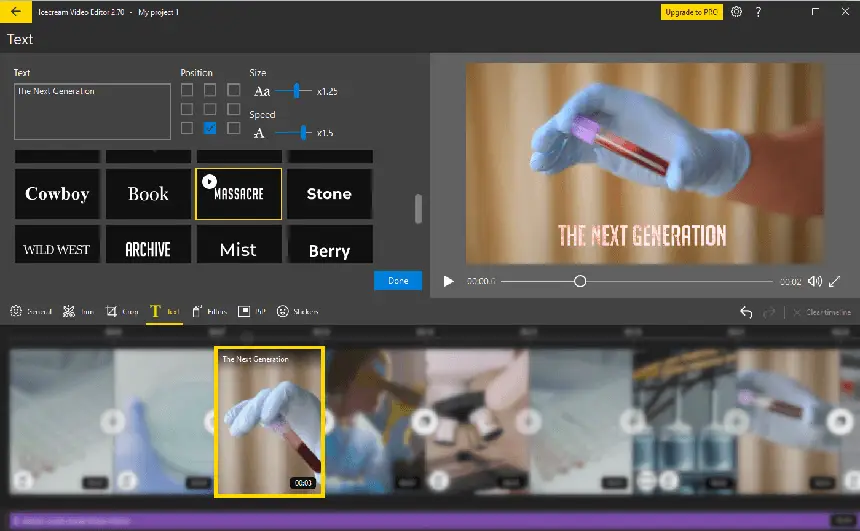Choose the Mist text style

[x=239, y=244]
